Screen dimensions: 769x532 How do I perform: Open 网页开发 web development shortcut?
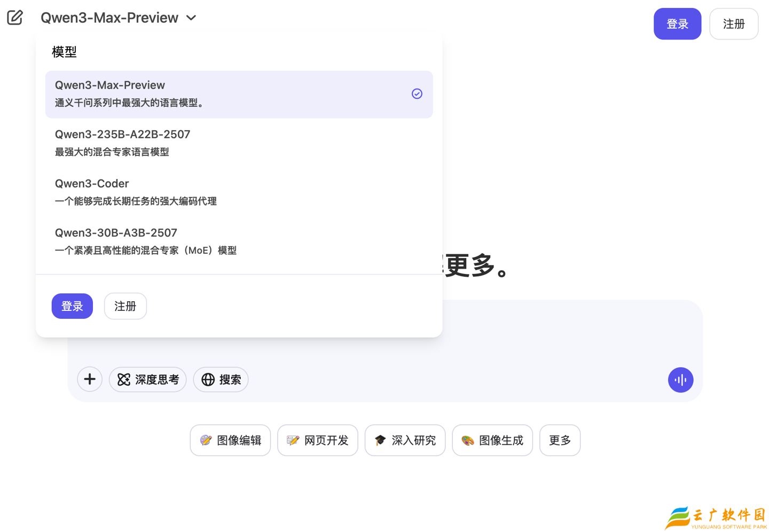[318, 440]
